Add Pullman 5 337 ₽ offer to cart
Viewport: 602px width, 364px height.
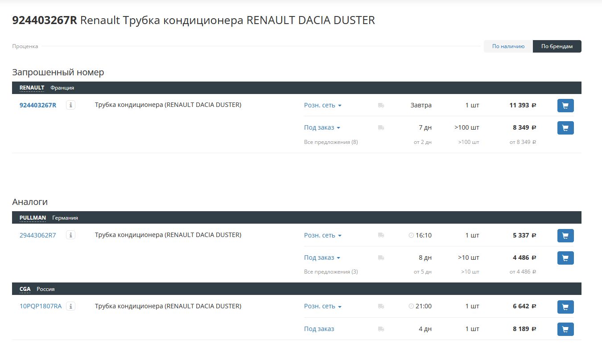pos(565,236)
